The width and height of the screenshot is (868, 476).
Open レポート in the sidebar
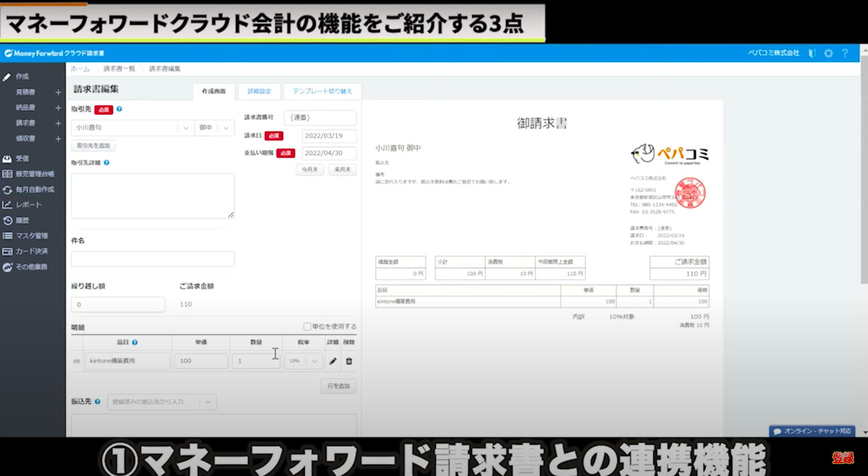point(28,205)
